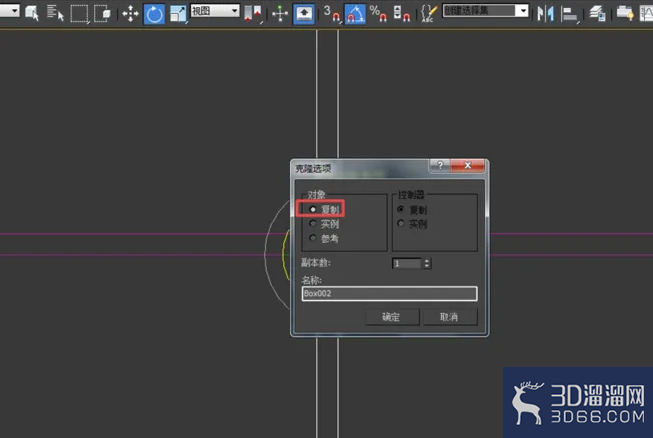Open the Layer Manager icon
This screenshot has width=653, height=438.
coord(597,13)
